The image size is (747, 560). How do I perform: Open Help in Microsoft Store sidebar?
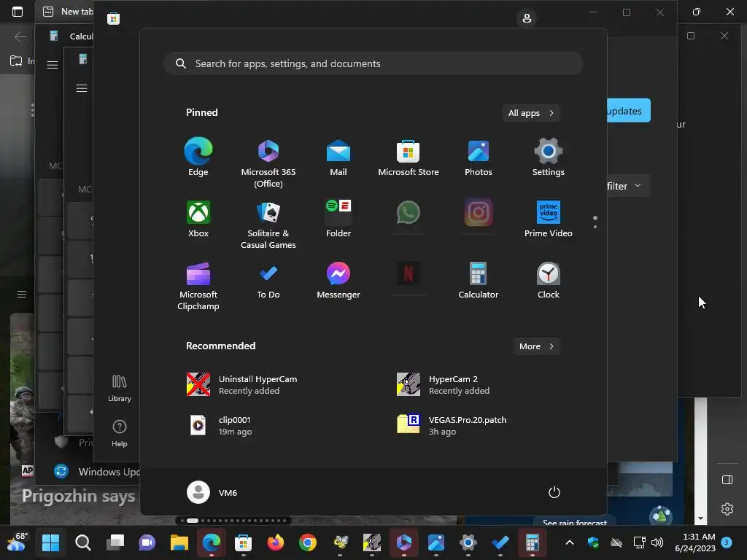tap(119, 433)
